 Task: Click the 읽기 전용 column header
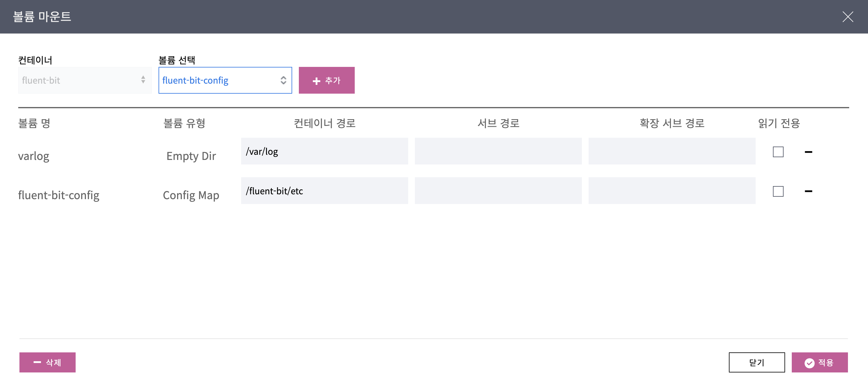pyautogui.click(x=778, y=123)
